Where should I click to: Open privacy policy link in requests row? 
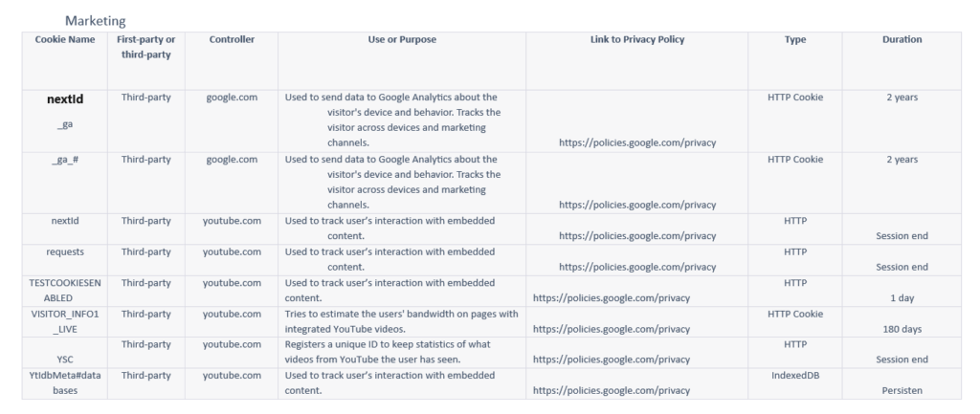click(x=636, y=267)
